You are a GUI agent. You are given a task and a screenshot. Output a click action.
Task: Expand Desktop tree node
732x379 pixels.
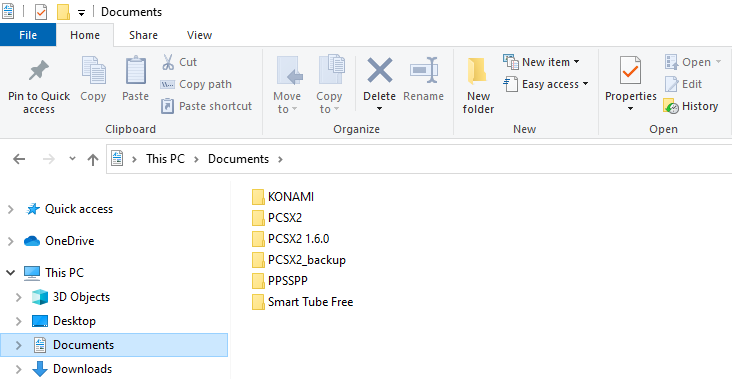point(19,321)
